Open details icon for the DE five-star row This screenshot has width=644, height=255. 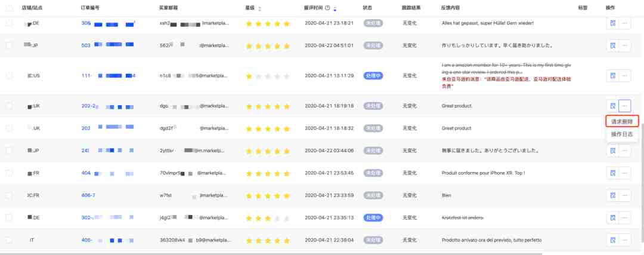pyautogui.click(x=612, y=23)
